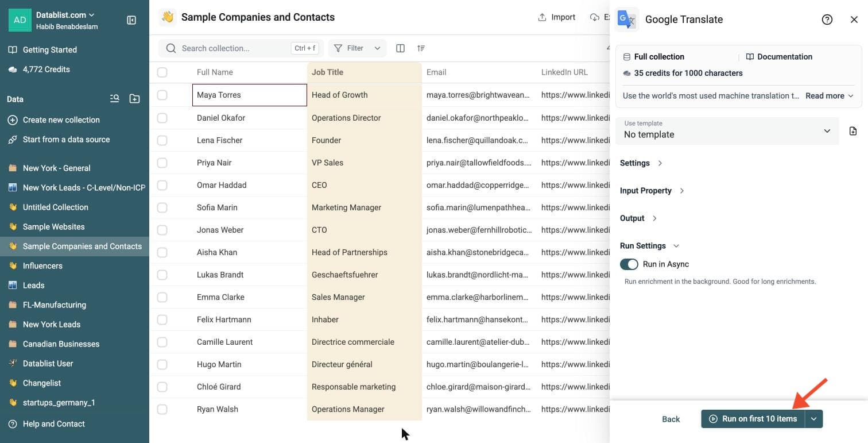Click the waving hand collection icon in header

[168, 17]
